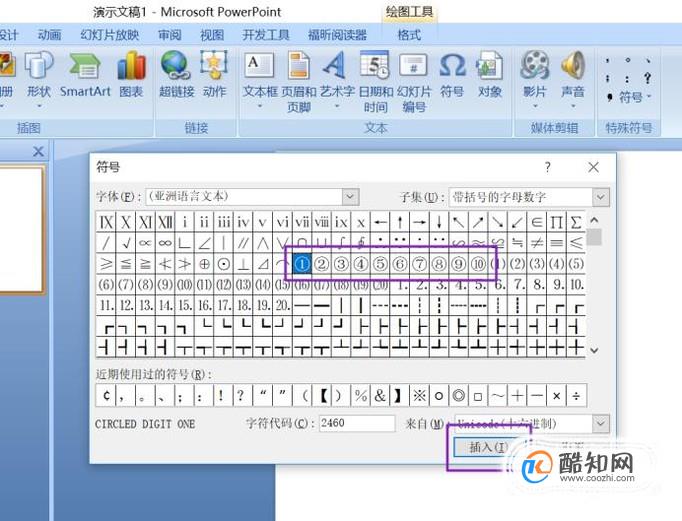Select the circled digit one symbol

[x=302, y=264]
